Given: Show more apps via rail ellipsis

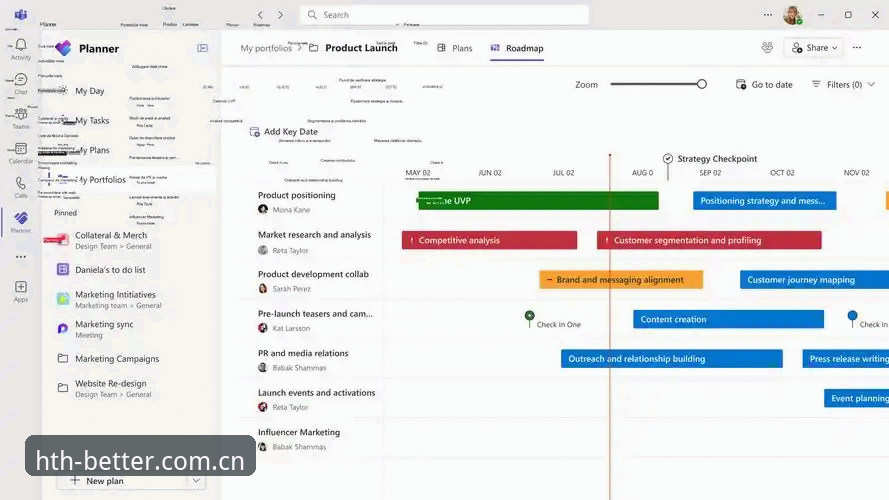Looking at the screenshot, I should pos(21,257).
